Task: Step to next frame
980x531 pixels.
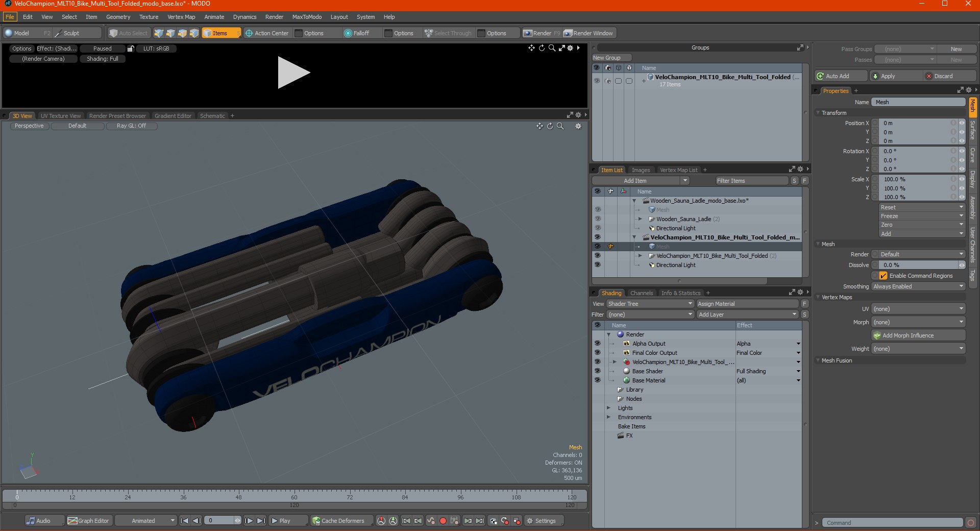Action: point(249,521)
